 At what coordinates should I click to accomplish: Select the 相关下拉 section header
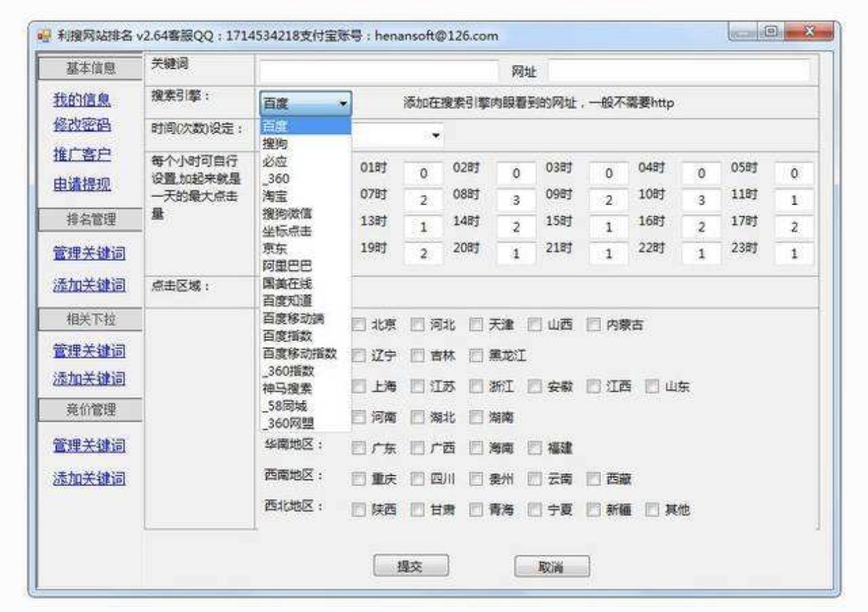[90, 318]
